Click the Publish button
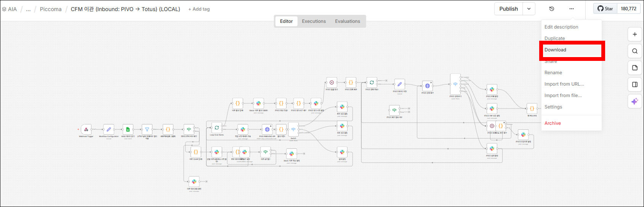The image size is (644, 207). click(x=508, y=9)
